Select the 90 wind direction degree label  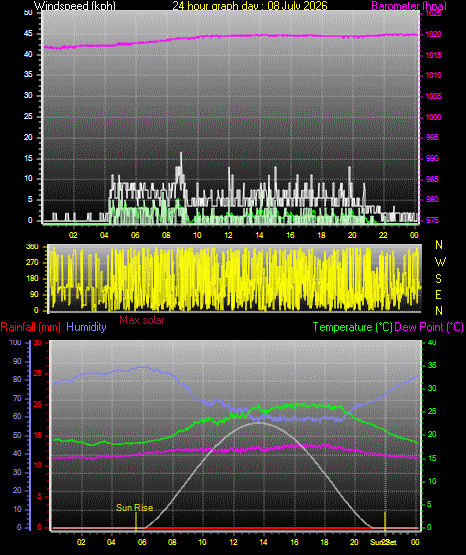[x=34, y=294]
